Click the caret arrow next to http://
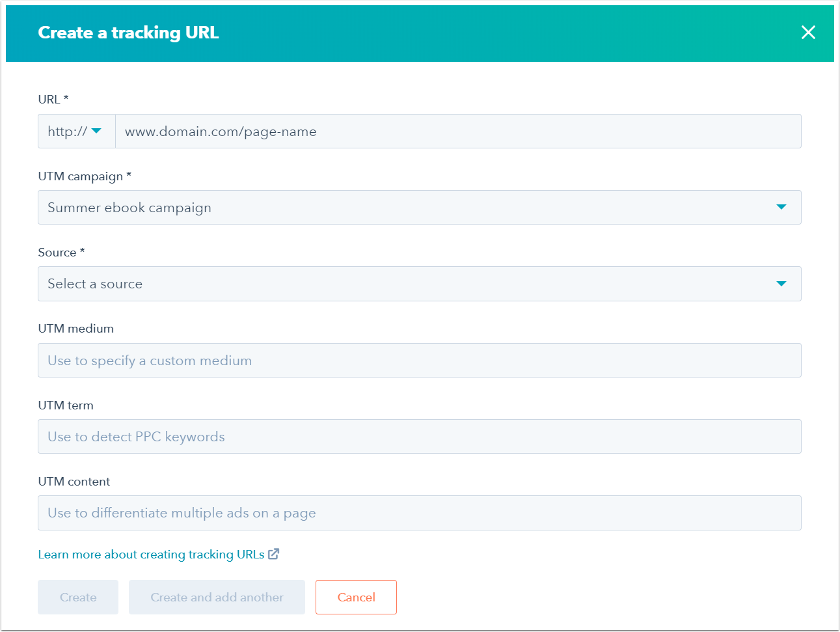This screenshot has height=632, width=840. coord(96,131)
